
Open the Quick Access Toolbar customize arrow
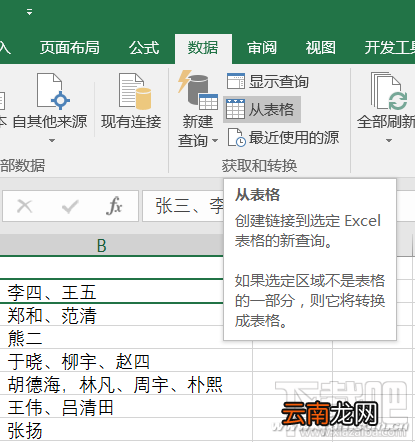pyautogui.click(x=30, y=12)
